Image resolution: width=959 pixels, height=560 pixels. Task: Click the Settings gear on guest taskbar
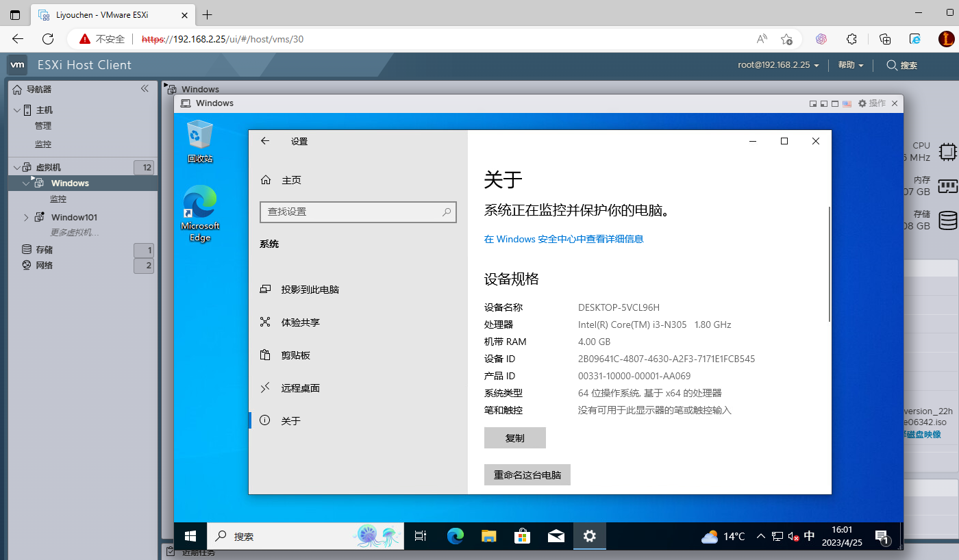coord(589,536)
